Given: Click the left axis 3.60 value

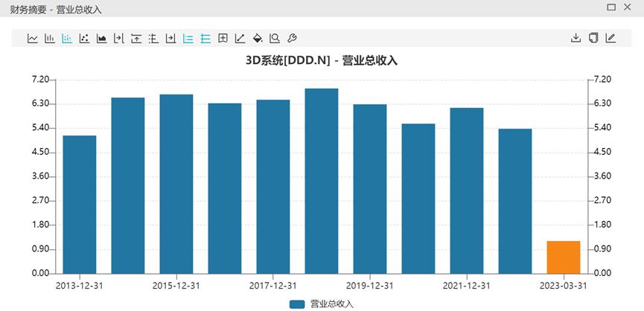Looking at the screenshot, I should click(x=40, y=176).
